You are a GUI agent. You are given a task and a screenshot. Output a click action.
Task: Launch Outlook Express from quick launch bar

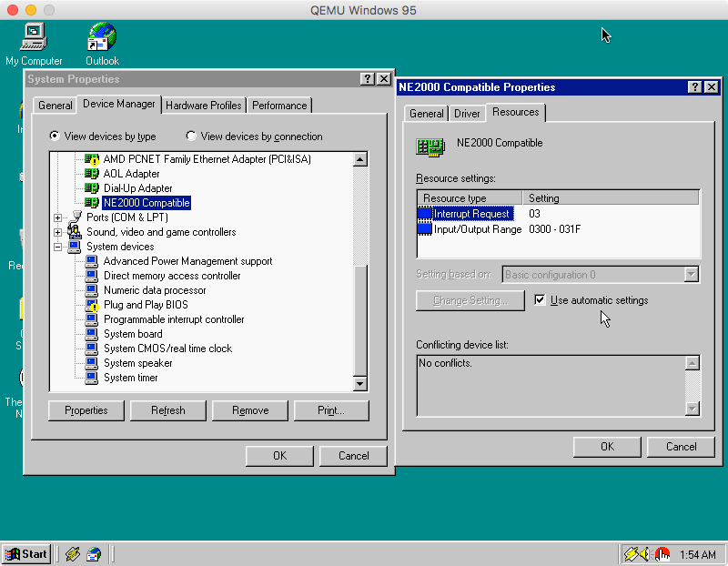[x=94, y=554]
